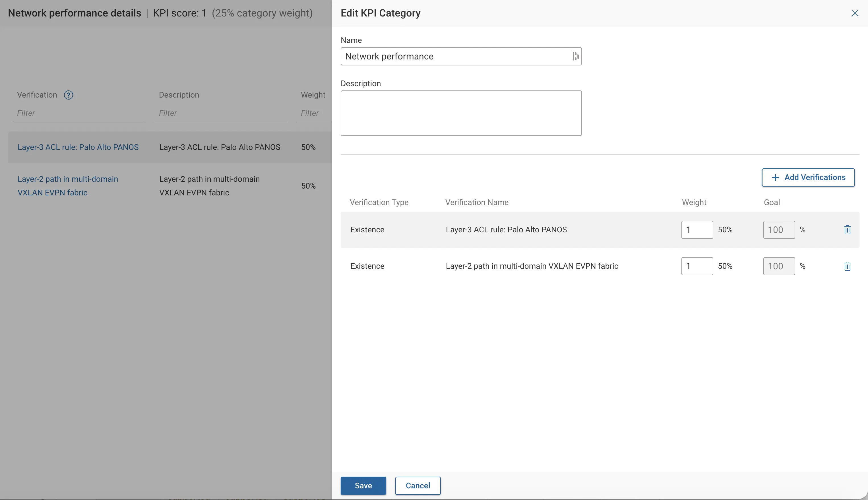
Task: Open Layer-2 path in multi-domain VXLAN link
Action: (x=68, y=186)
